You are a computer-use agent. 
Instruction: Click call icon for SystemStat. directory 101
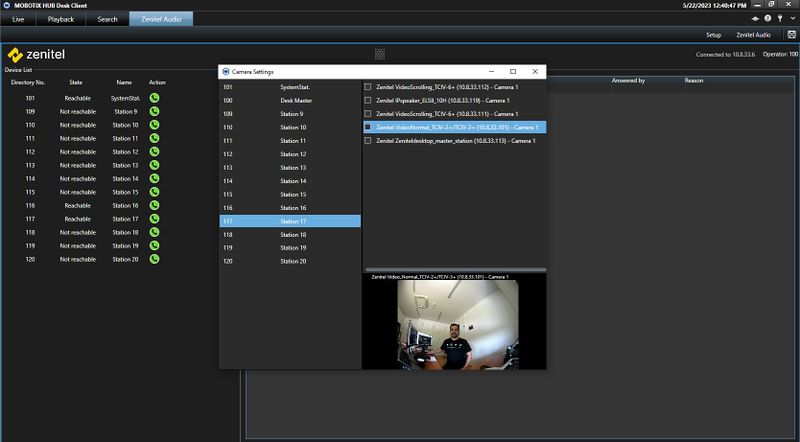coord(155,98)
